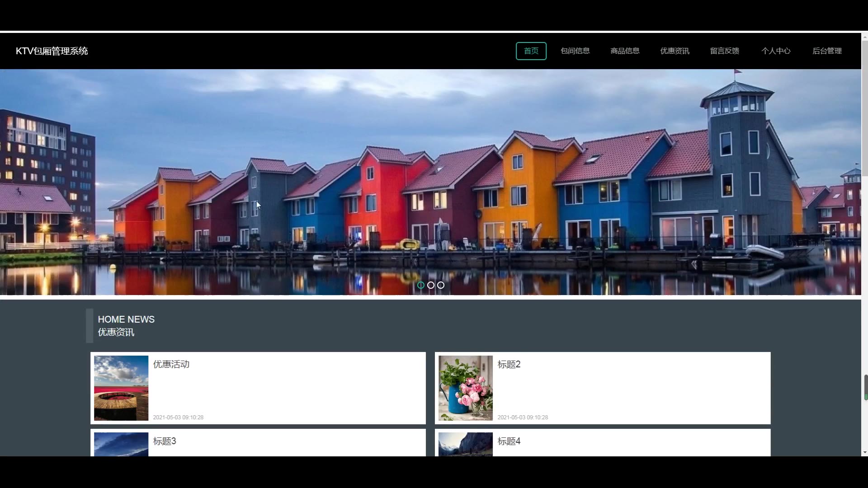Open 优惠资讯 in the top navigation
Viewport: 868px width, 488px height.
coord(675,51)
